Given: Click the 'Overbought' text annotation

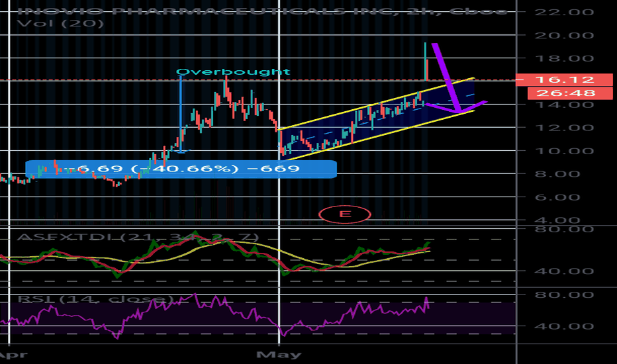Looking at the screenshot, I should 233,72.
